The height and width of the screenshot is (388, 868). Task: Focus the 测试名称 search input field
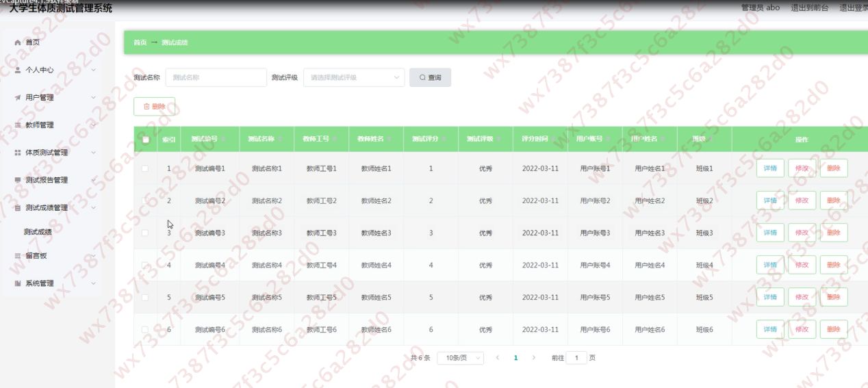216,78
